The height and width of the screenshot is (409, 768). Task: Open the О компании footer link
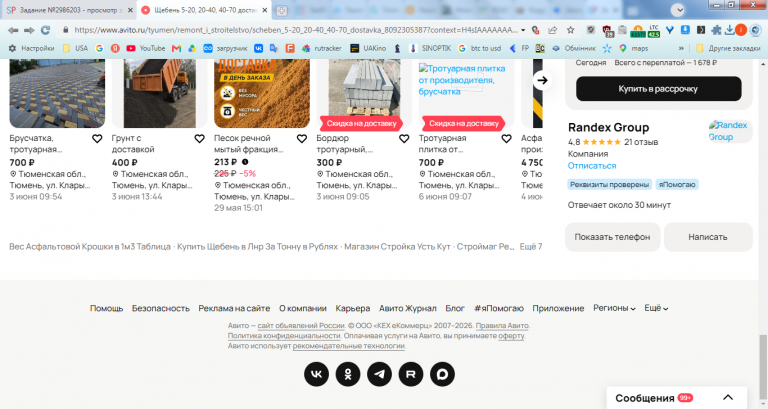(303, 309)
